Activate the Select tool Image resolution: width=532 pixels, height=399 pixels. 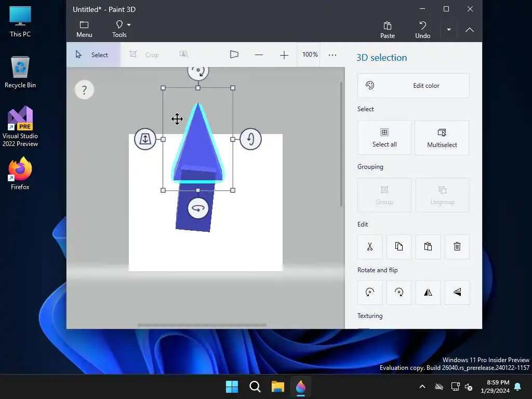click(94, 55)
